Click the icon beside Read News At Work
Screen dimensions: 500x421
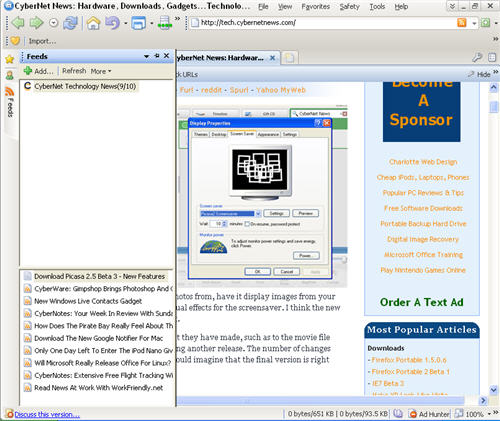click(x=28, y=388)
